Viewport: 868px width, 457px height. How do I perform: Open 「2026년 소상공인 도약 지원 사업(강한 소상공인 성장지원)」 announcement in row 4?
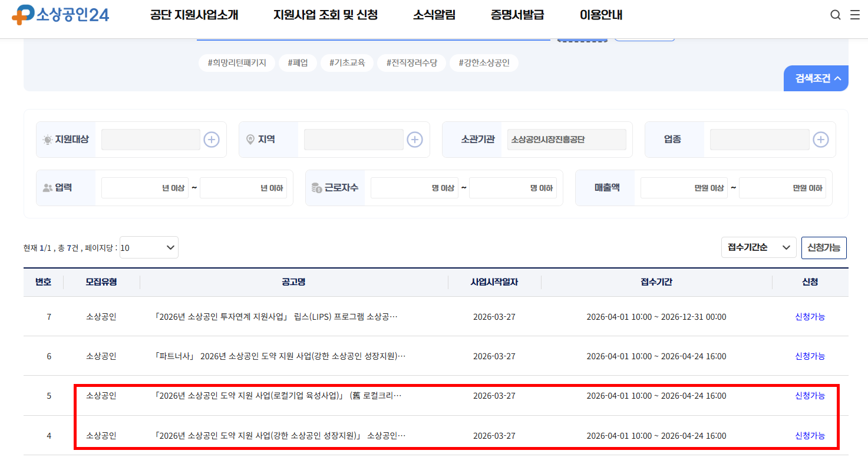pyautogui.click(x=280, y=436)
